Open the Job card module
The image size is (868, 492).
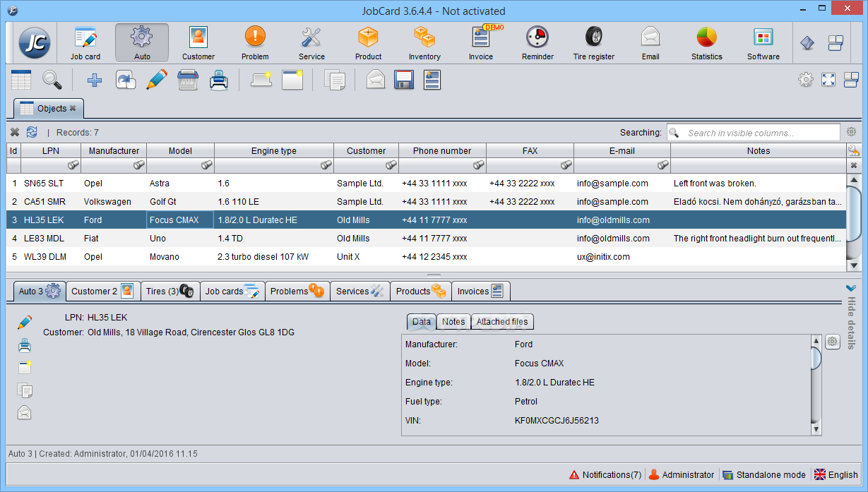tap(85, 43)
